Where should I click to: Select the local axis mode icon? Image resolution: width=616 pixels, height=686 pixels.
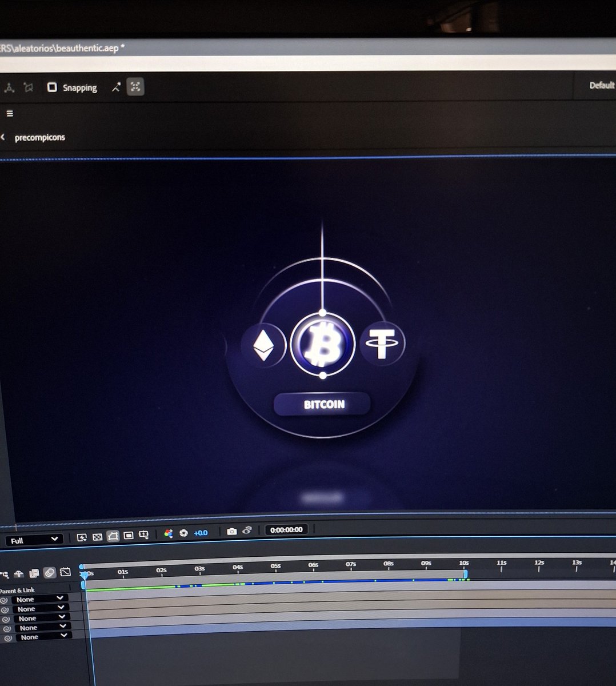tap(9, 87)
